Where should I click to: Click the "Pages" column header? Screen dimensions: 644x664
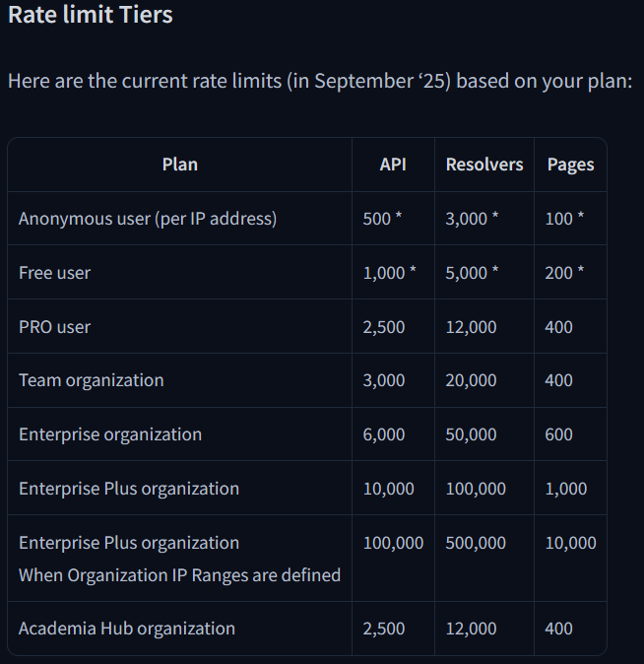coord(570,165)
